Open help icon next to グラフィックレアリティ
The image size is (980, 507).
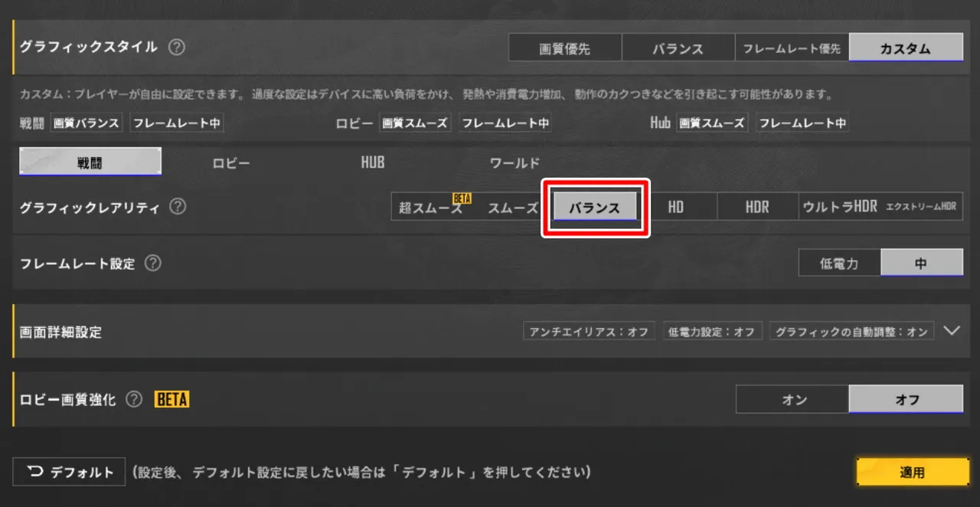pos(178,207)
